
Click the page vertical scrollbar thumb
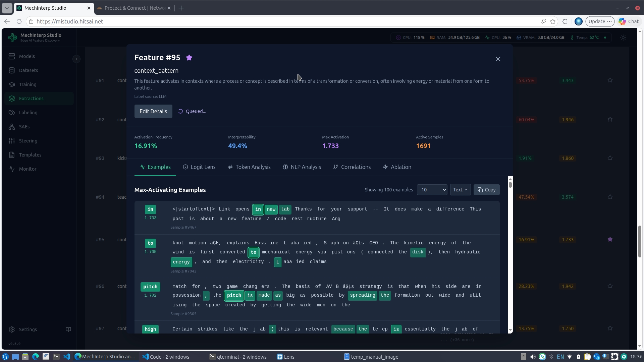tap(640, 241)
